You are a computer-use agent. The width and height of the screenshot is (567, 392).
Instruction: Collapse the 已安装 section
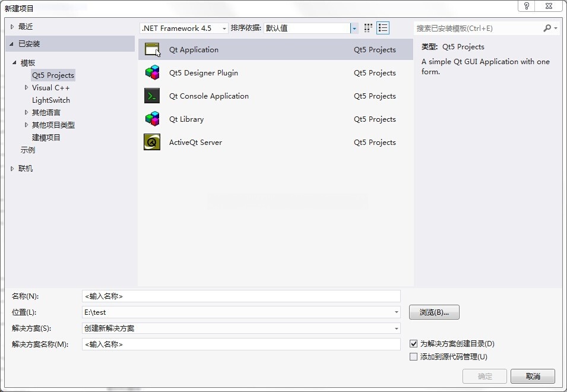point(12,44)
